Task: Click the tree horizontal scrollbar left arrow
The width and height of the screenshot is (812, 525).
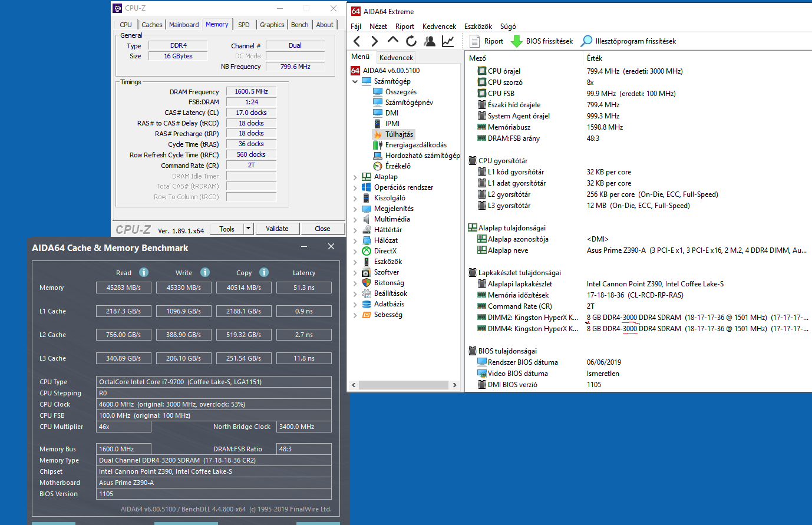Action: click(x=354, y=385)
